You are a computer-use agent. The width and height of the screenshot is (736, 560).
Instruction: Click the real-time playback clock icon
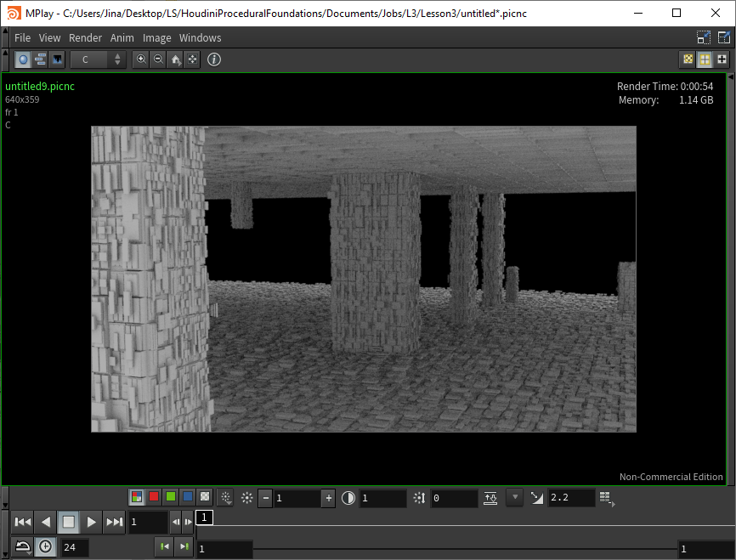(45, 547)
